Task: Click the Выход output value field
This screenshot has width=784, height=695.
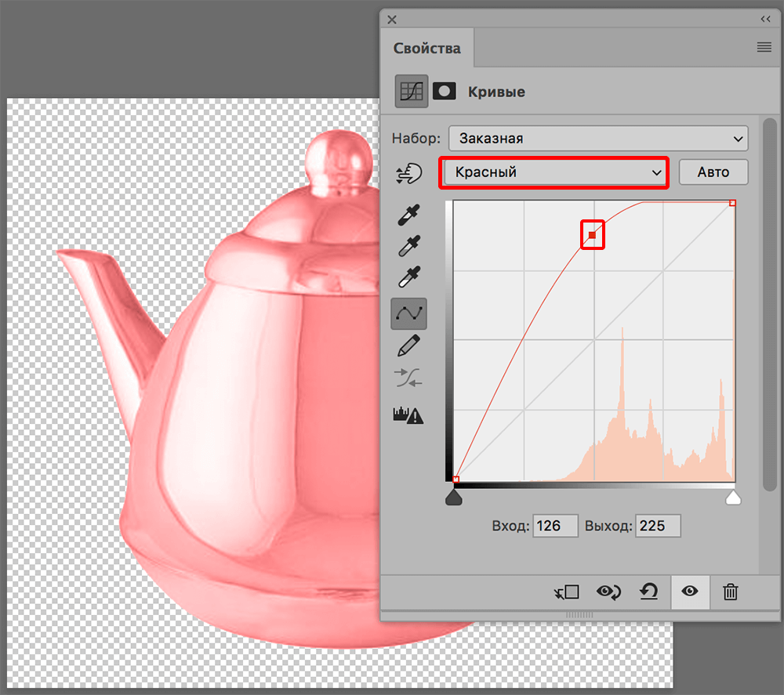Action: click(657, 526)
